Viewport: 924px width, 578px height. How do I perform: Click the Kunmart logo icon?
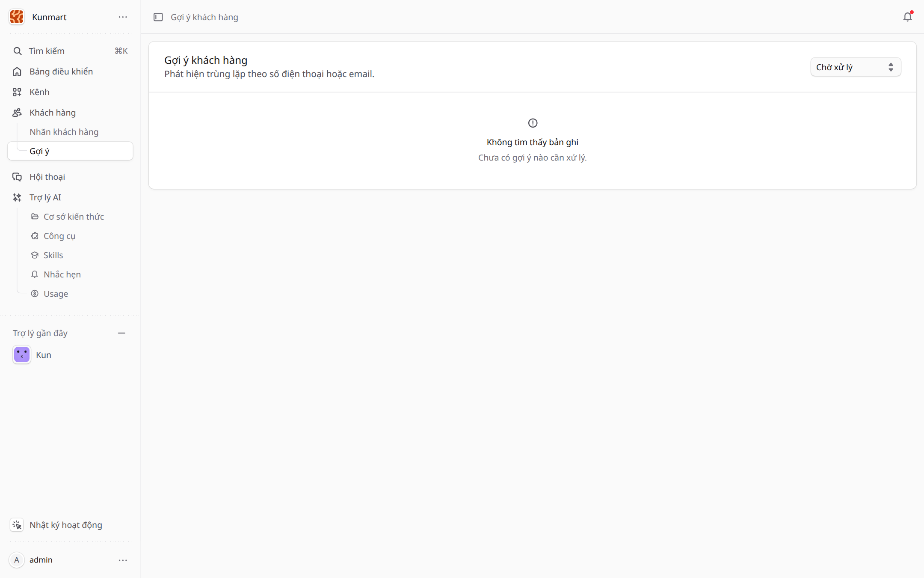point(17,17)
